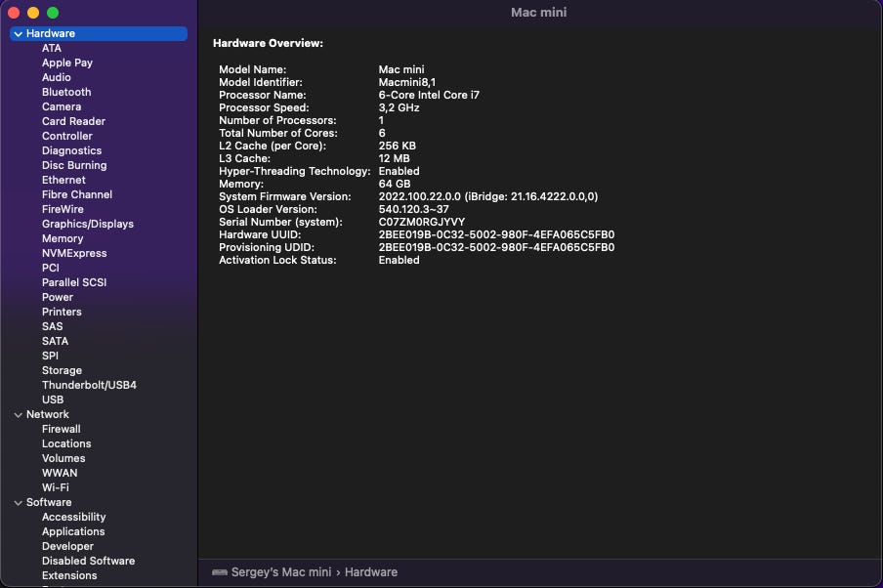883x588 pixels.
Task: Open Accessibility under Software
Action: pyautogui.click(x=74, y=517)
